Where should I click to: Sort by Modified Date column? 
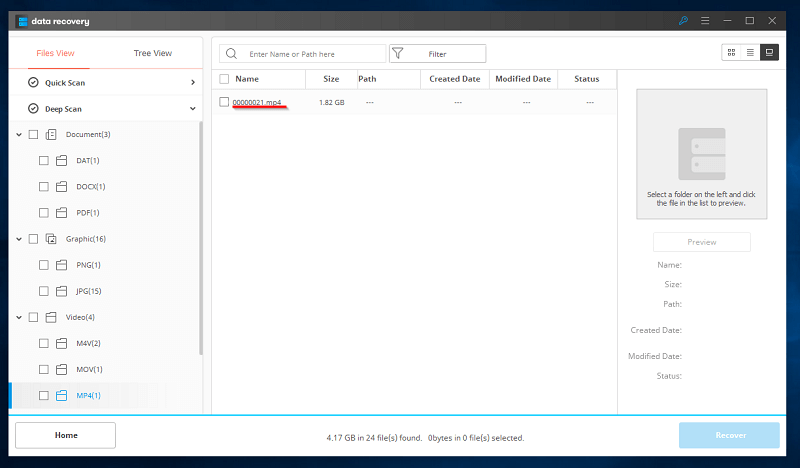[523, 79]
